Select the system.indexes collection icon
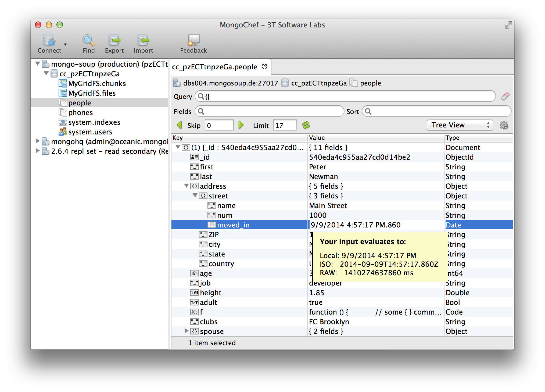 pyautogui.click(x=63, y=122)
